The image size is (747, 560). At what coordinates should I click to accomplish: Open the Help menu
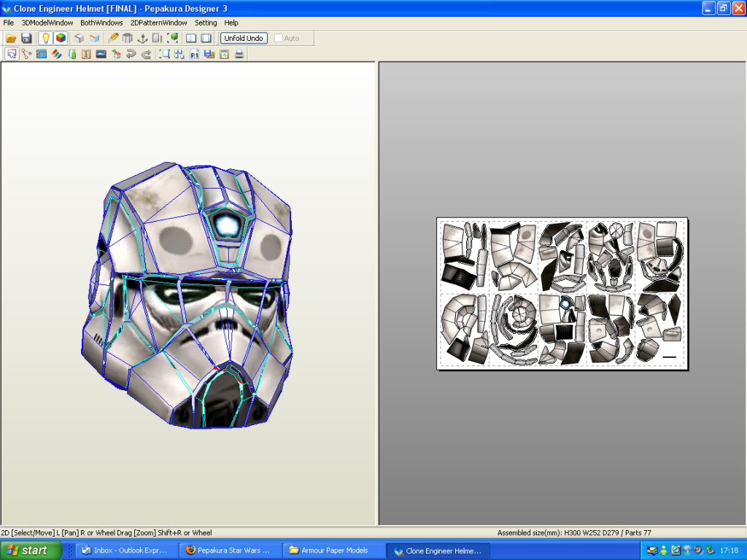[x=231, y=23]
